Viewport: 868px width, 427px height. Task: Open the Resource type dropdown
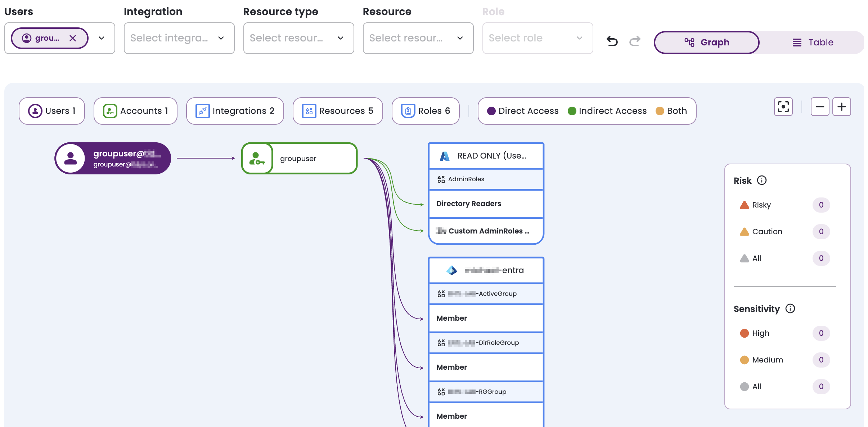[298, 38]
